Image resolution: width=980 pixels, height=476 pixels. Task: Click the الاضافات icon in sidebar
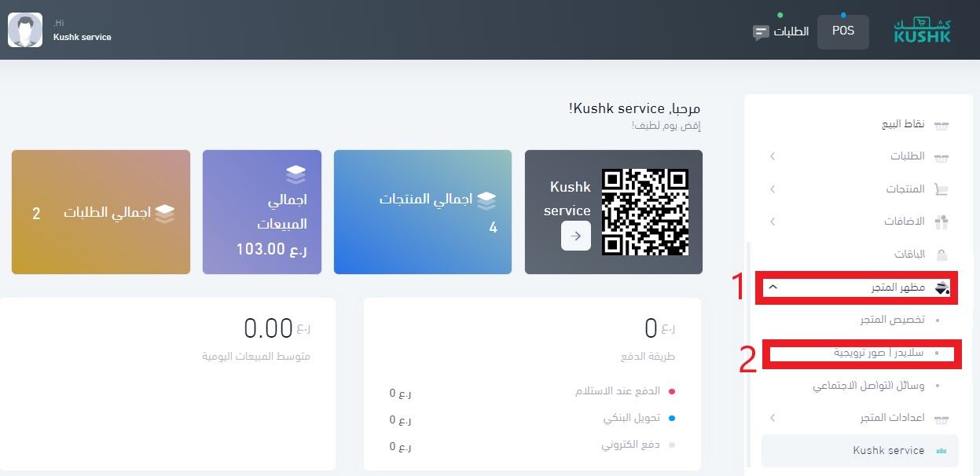941,222
